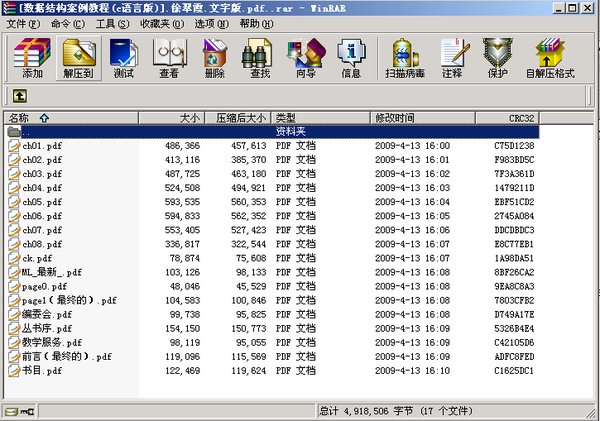Select file 前言(最终的).pdf
The width and height of the screenshot is (600, 421).
tap(67, 357)
